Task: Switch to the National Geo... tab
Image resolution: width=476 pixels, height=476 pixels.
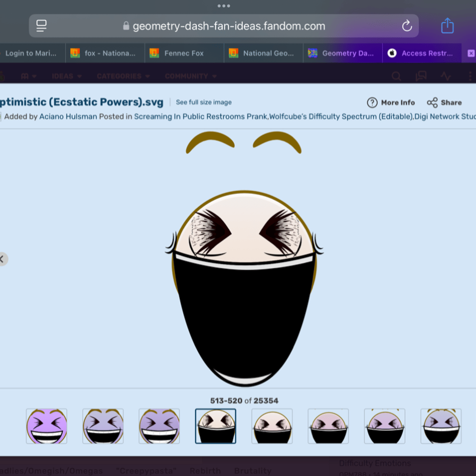Action: 264,53
